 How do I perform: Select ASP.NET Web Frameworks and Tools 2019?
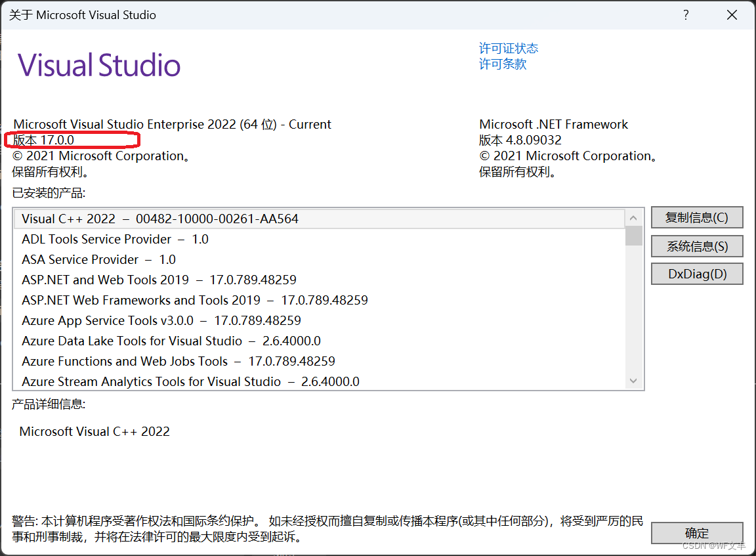pos(320,300)
